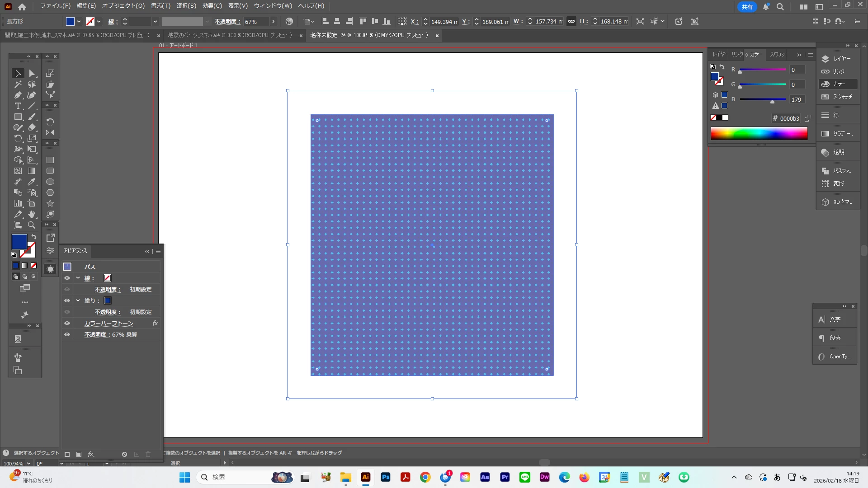Screen dimensions: 868x488
Task: Click the RGB color spectrum bar
Action: coord(759,133)
